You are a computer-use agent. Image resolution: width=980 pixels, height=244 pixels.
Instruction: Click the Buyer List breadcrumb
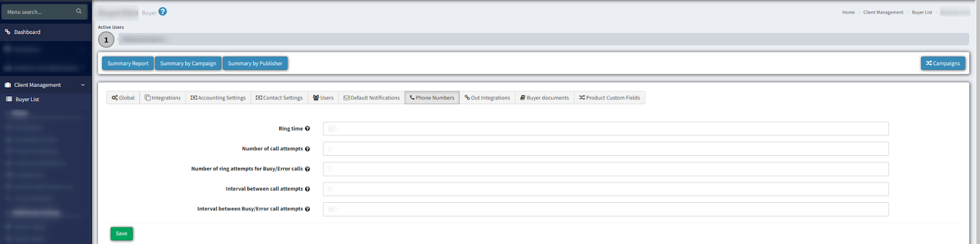[922, 12]
